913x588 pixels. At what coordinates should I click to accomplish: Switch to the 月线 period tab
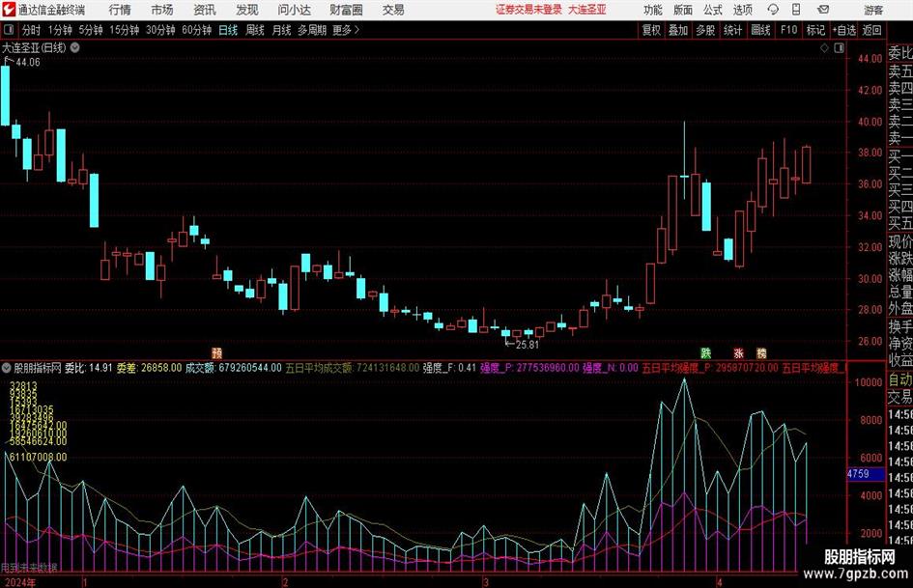[281, 30]
